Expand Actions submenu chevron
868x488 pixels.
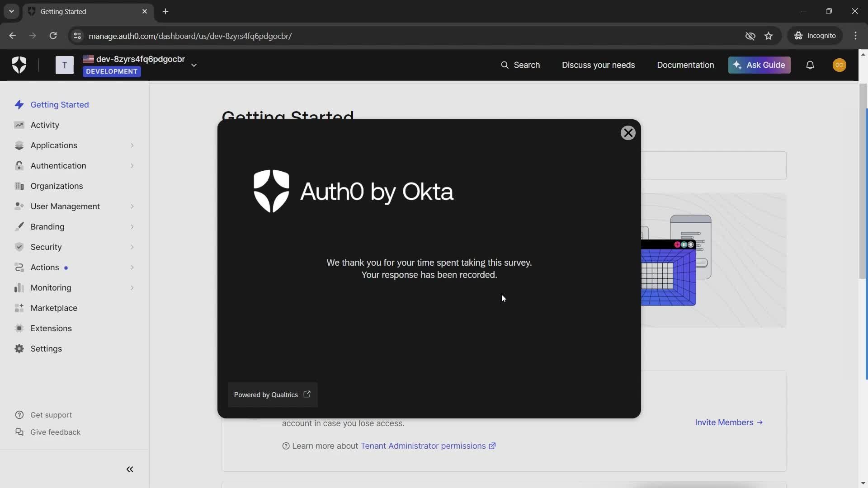coord(132,267)
